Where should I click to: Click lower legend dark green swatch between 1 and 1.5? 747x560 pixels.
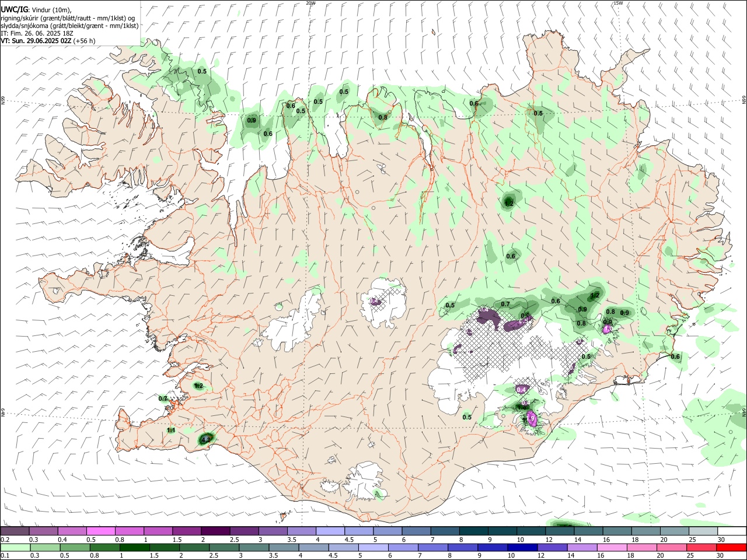point(135,547)
